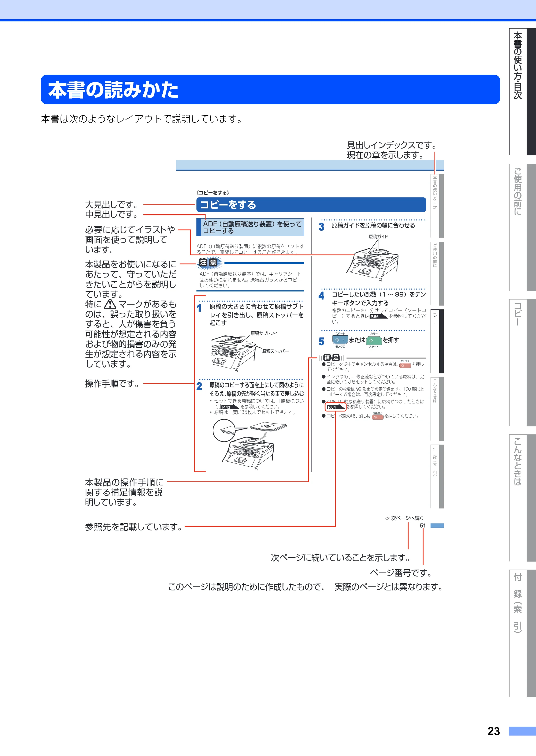This screenshot has height=756, width=536.
Task: Click the 次ページへ続く text
Action: (x=407, y=518)
